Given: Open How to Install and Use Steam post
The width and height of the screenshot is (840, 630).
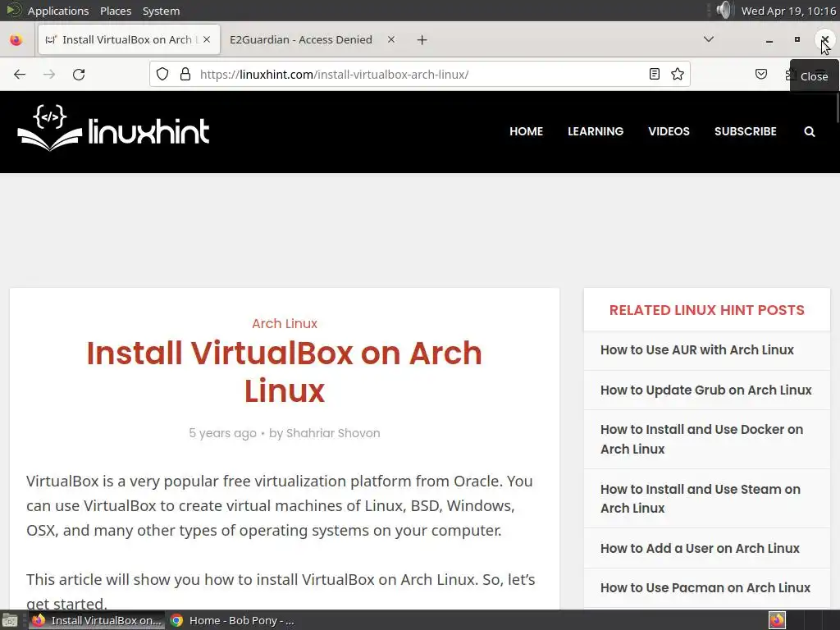Looking at the screenshot, I should tap(701, 499).
